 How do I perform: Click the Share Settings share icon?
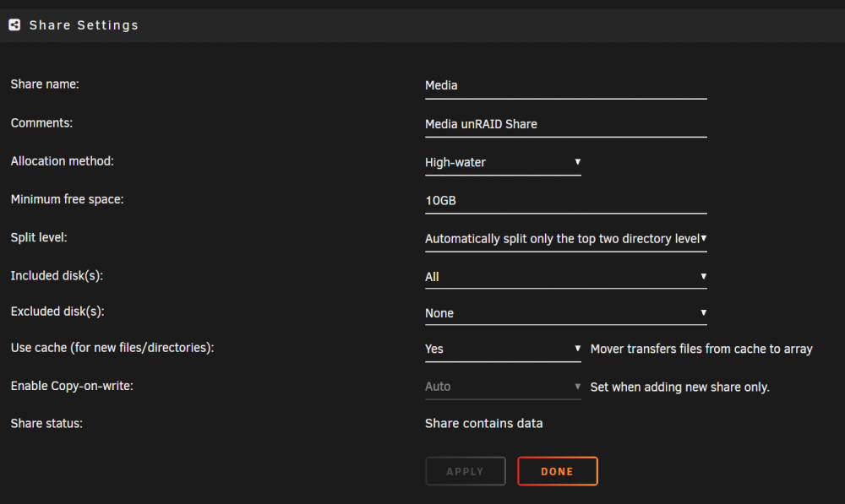tap(14, 24)
